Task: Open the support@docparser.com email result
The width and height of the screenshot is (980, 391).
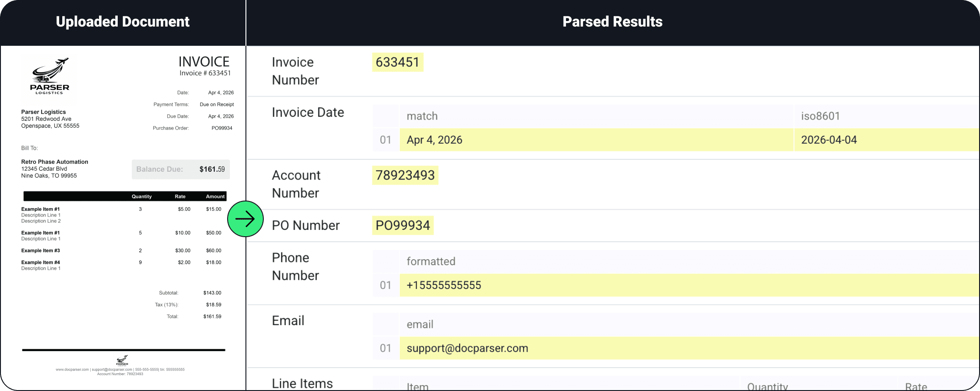Action: [467, 348]
